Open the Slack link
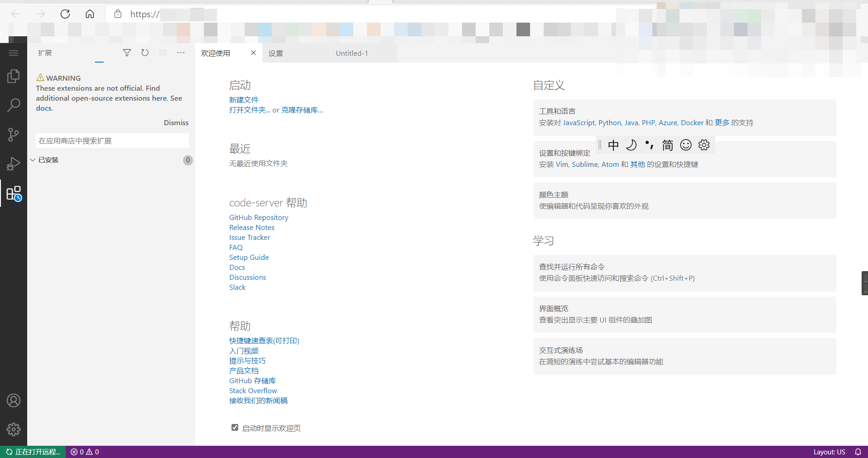The width and height of the screenshot is (868, 458). (x=237, y=287)
